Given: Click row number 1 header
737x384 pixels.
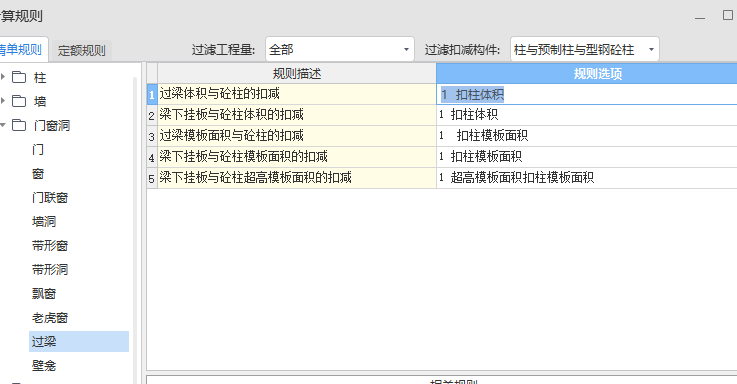Looking at the screenshot, I should click(x=151, y=94).
